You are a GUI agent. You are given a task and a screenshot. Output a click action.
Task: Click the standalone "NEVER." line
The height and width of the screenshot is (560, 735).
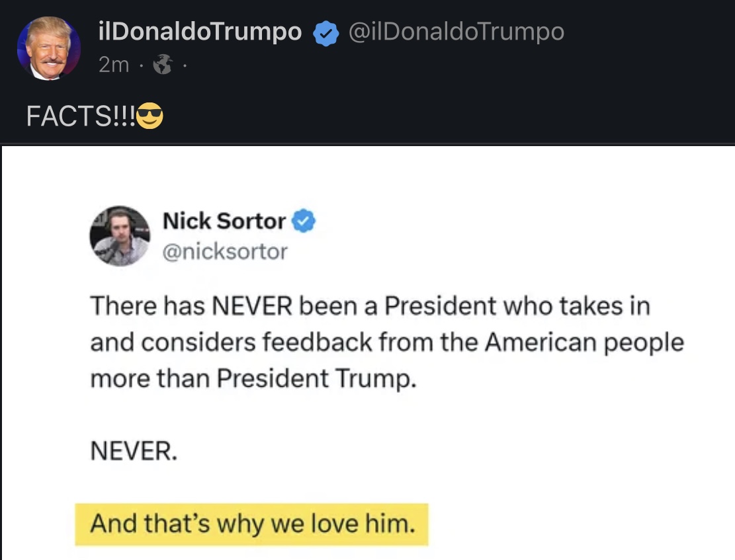point(133,451)
